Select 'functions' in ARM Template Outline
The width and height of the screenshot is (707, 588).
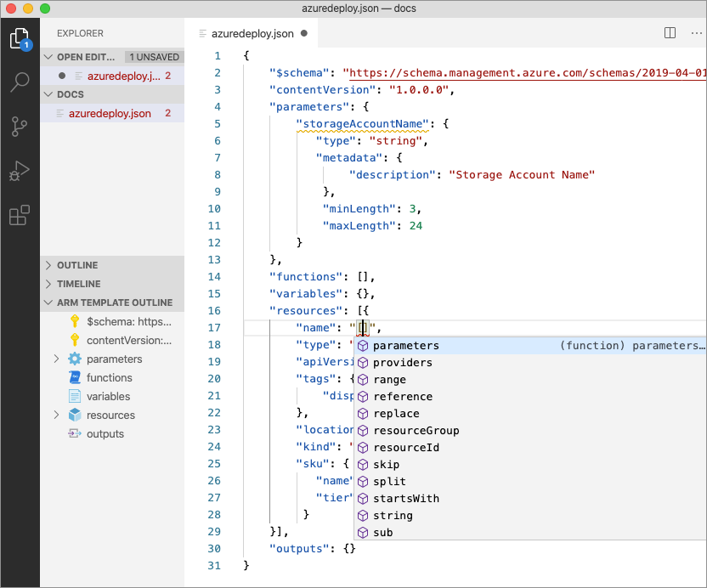coord(109,378)
